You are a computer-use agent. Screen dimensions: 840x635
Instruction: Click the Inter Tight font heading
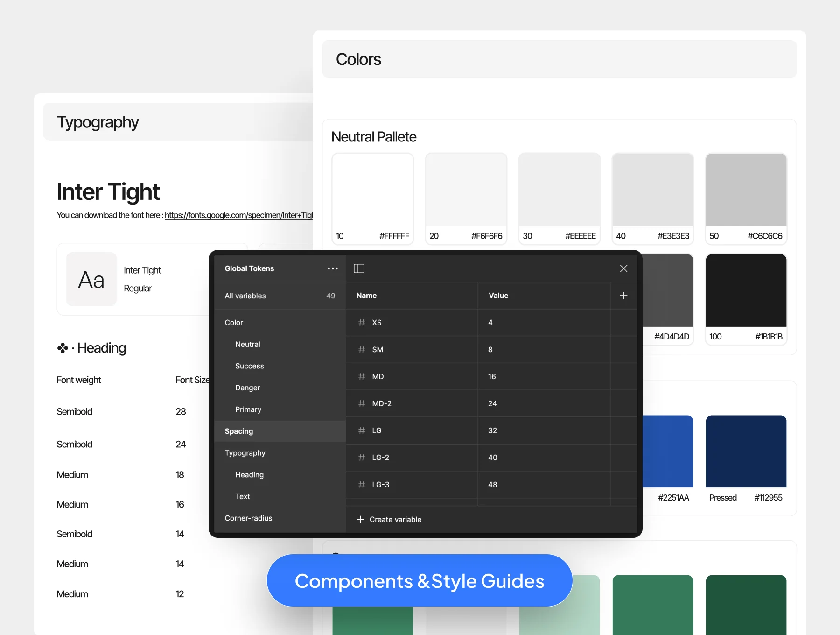(108, 192)
